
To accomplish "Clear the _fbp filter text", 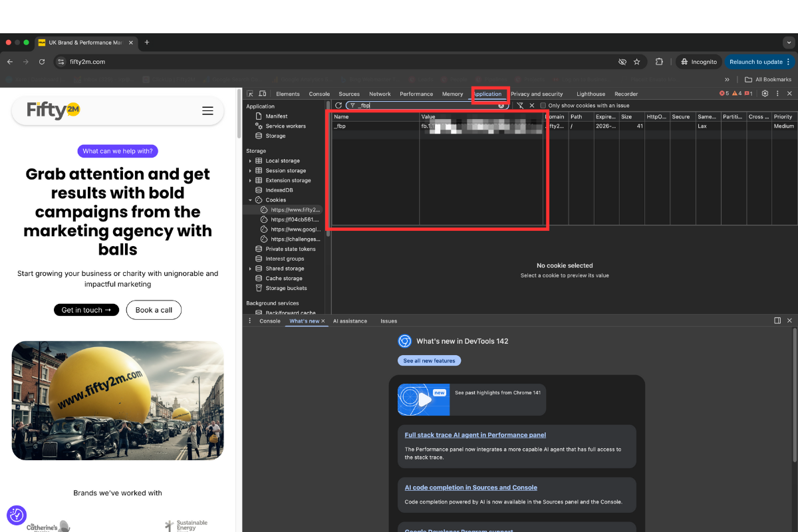I will [x=501, y=105].
